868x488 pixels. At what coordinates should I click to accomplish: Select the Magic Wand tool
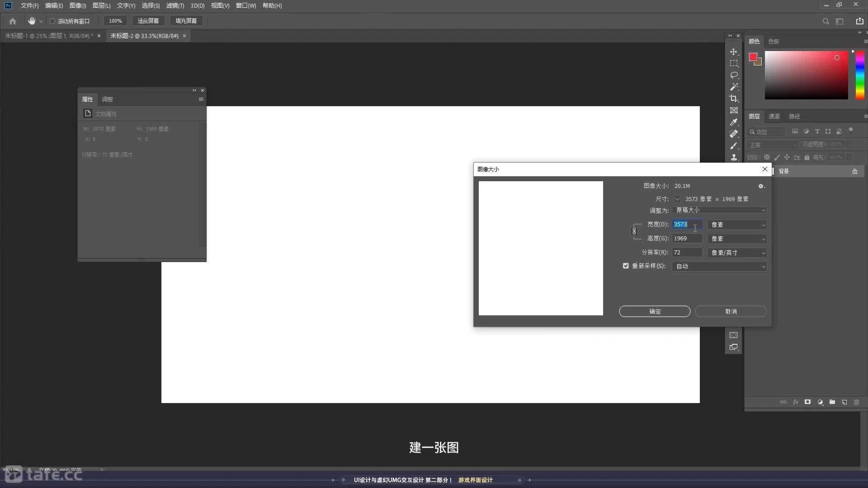pos(733,87)
